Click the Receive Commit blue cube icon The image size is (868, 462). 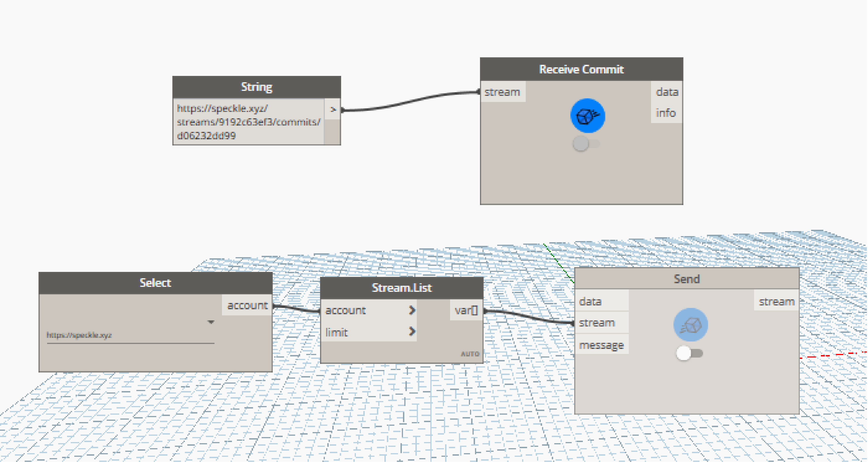[x=587, y=116]
